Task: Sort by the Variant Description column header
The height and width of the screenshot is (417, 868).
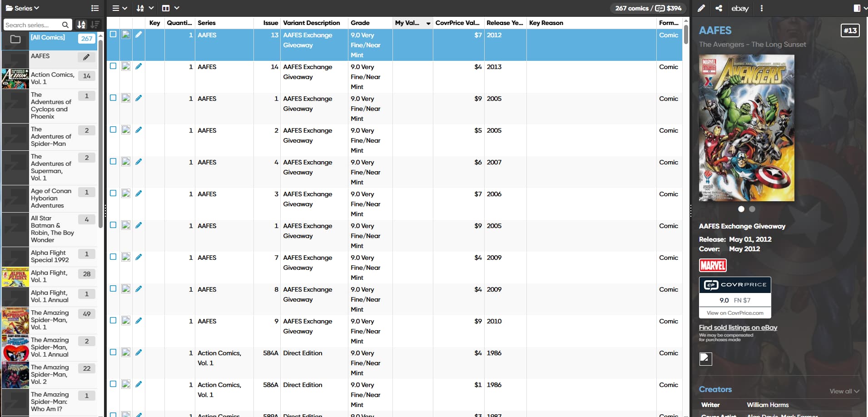Action: 311,23
